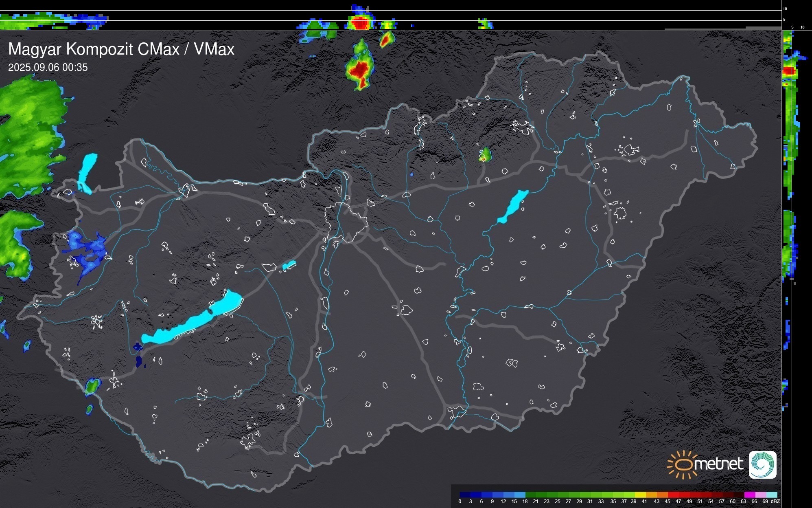Click the 2025.09.06 00:35 timestamp
The image size is (812, 508).
pyautogui.click(x=48, y=68)
